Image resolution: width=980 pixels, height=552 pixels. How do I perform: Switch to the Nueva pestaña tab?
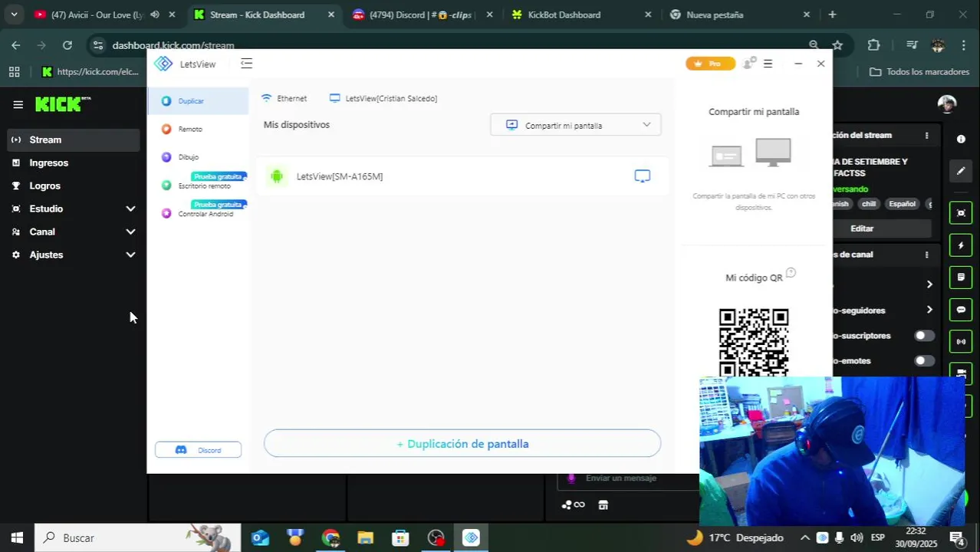click(715, 15)
